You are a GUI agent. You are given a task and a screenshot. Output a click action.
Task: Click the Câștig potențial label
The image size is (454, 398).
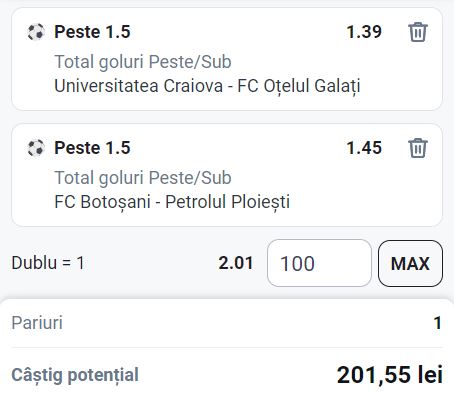click(75, 375)
